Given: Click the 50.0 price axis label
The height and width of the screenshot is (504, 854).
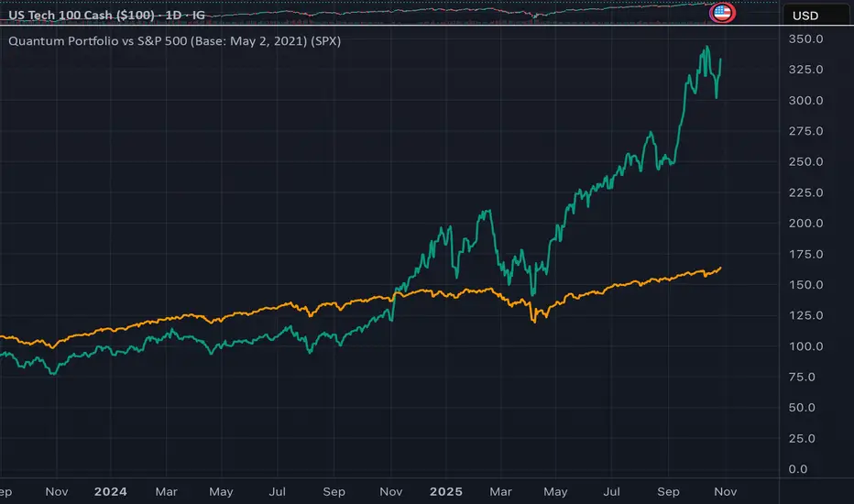Looking at the screenshot, I should pos(802,407).
